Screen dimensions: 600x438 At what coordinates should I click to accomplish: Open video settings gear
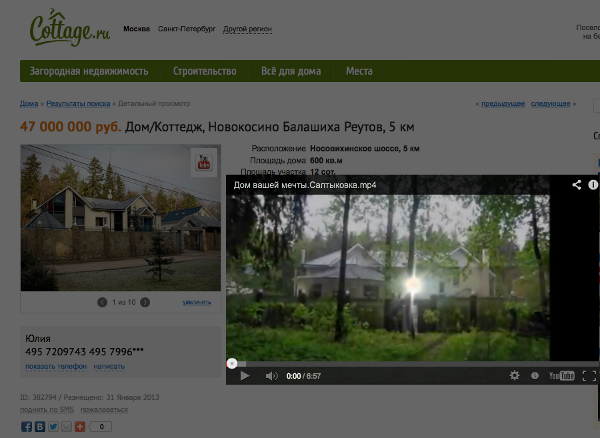coord(514,376)
